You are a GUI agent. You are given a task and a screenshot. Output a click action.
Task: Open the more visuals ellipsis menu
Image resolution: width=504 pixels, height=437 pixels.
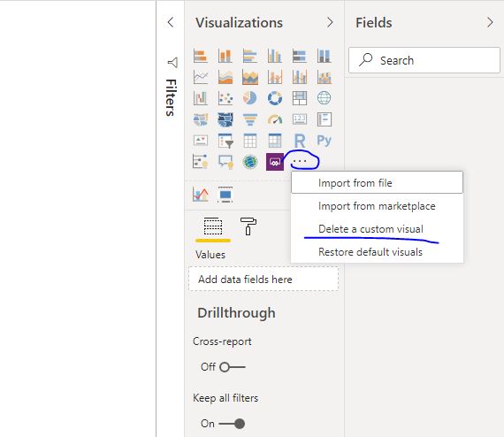[x=300, y=161]
